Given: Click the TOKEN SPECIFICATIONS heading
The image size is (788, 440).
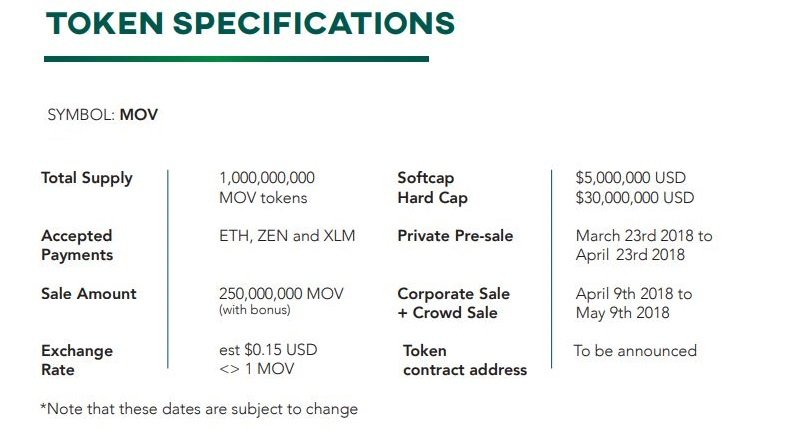Looking at the screenshot, I should coord(250,24).
